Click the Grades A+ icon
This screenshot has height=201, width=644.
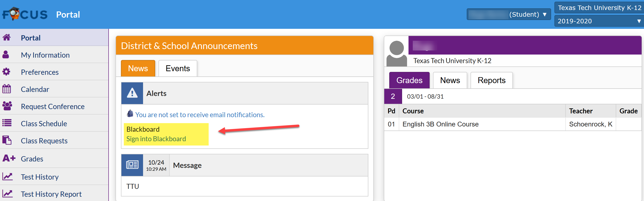(x=9, y=158)
